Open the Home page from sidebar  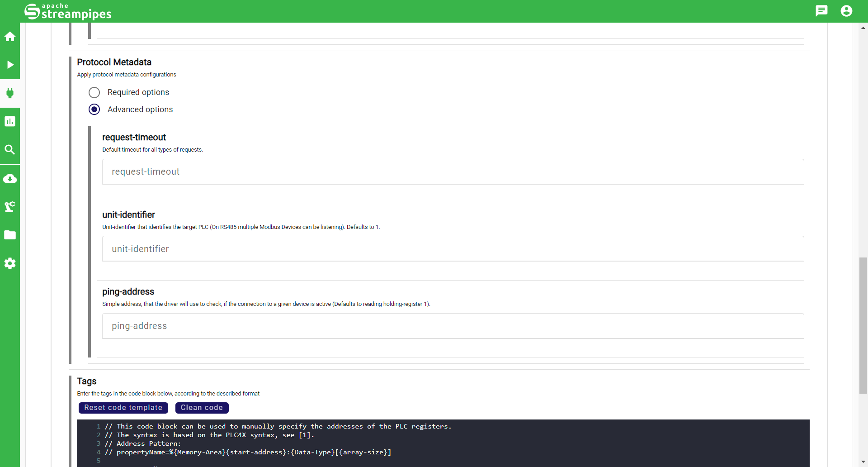tap(10, 37)
